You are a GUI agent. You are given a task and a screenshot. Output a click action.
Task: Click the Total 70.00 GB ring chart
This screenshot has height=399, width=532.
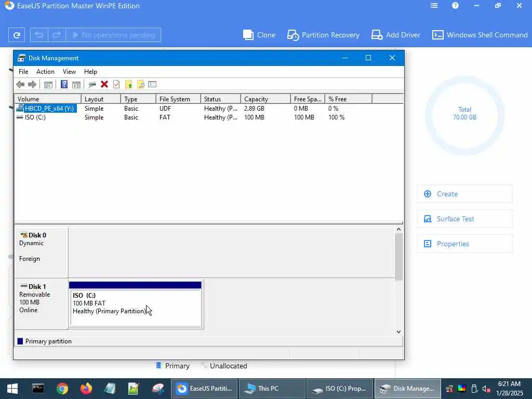464,116
